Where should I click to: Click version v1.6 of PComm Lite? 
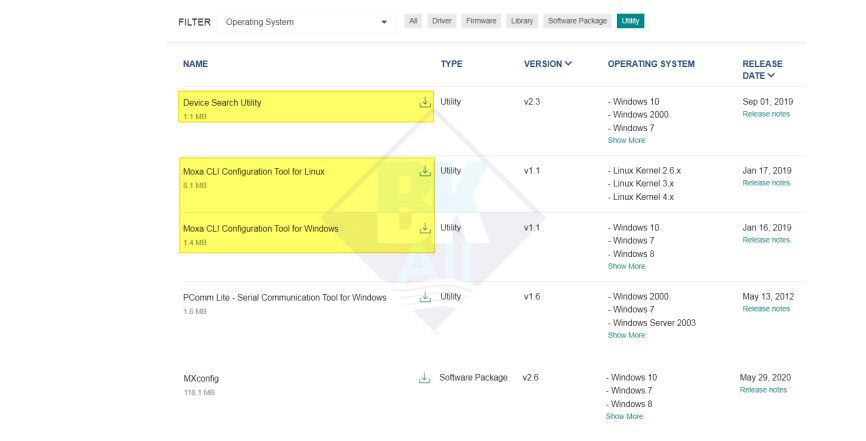tap(532, 297)
